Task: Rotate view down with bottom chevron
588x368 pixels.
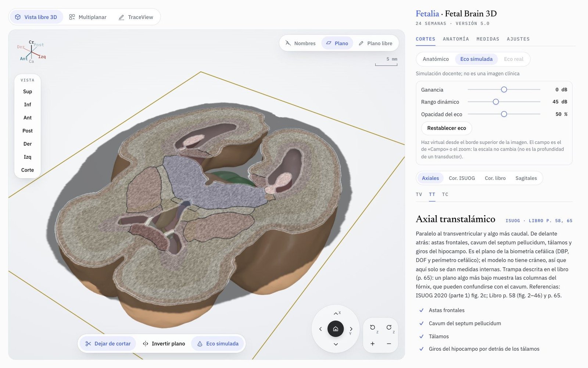Action: pos(336,344)
